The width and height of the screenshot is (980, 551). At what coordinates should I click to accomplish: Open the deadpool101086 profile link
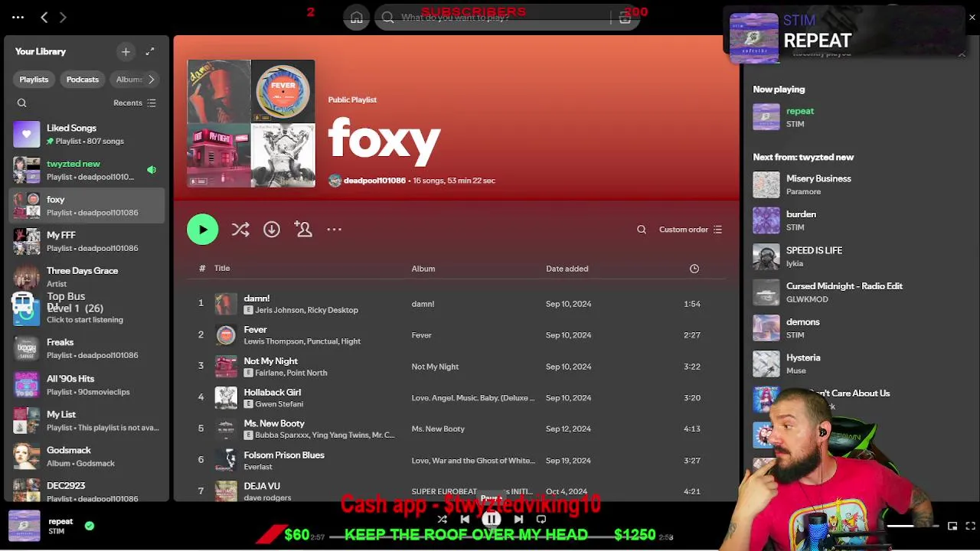[374, 181]
